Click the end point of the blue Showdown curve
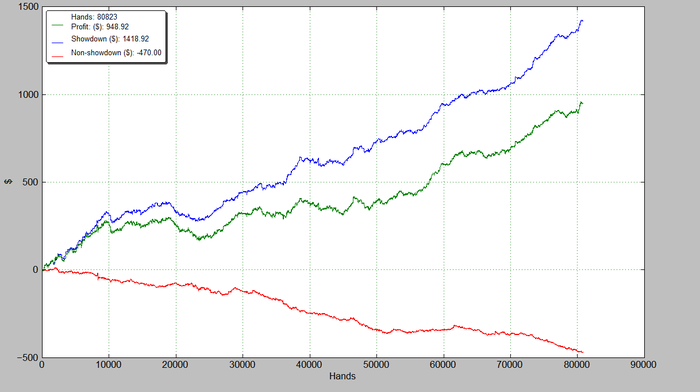The height and width of the screenshot is (392, 700). [x=582, y=21]
